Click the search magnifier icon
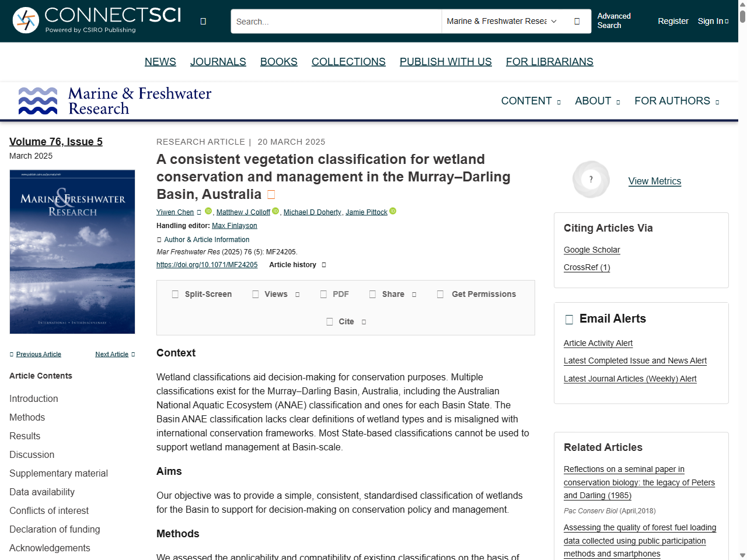 (x=577, y=22)
